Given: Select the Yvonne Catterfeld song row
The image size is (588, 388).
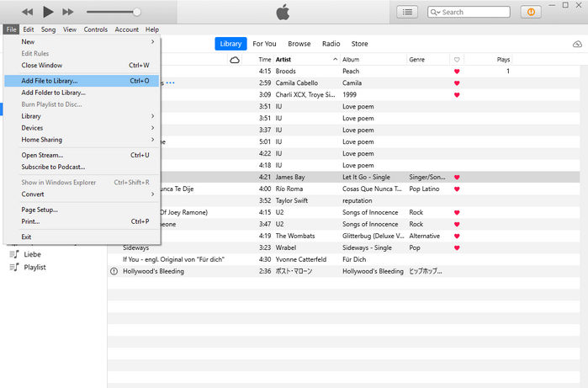Looking at the screenshot, I should pos(343,259).
